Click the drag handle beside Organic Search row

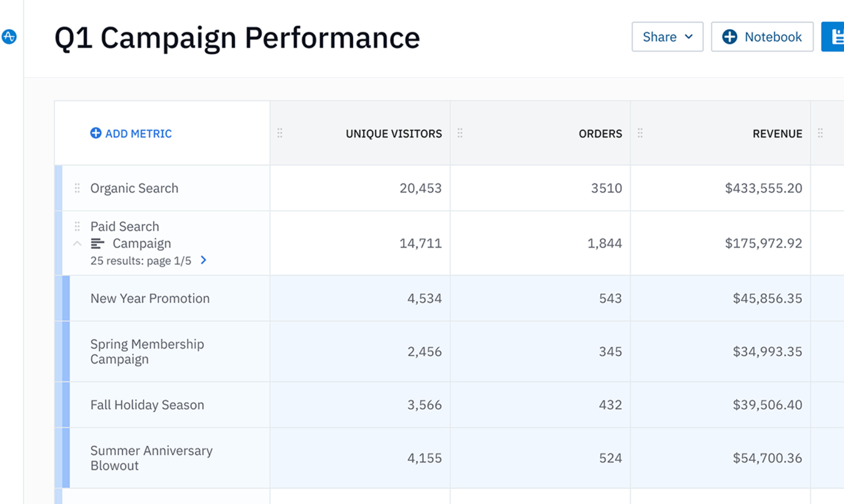[x=77, y=188]
